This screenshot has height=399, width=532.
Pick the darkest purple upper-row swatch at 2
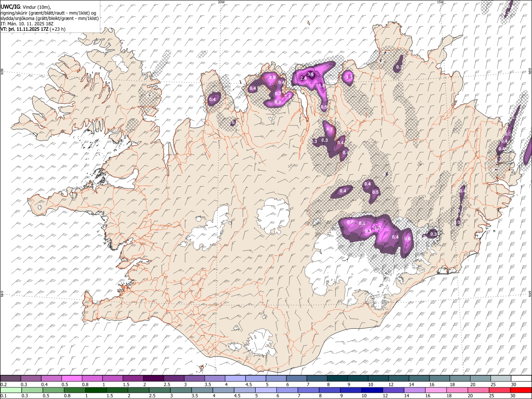coord(153,378)
